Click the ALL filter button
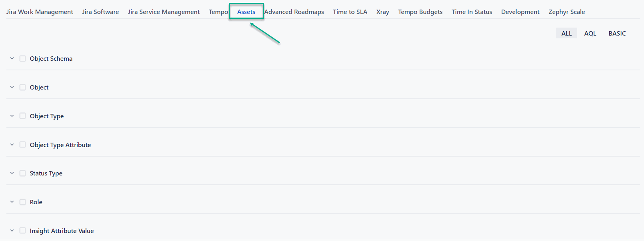The width and height of the screenshot is (644, 241). pyautogui.click(x=566, y=33)
